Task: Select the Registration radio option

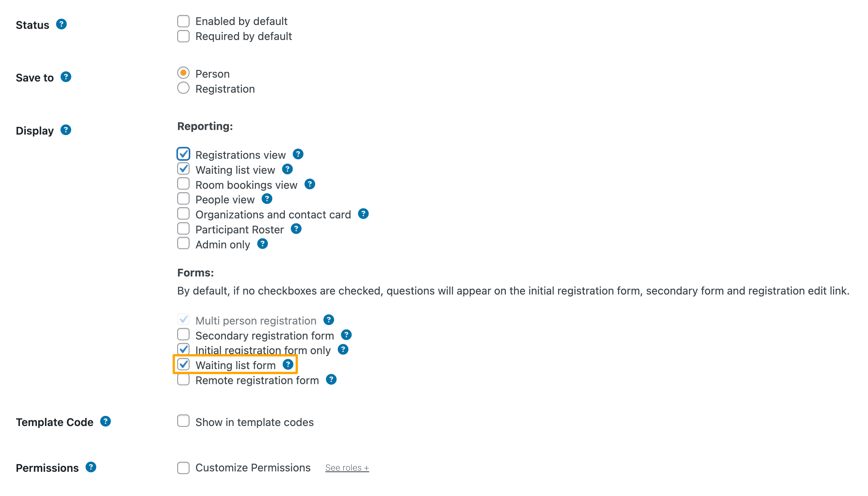Action: click(x=183, y=88)
